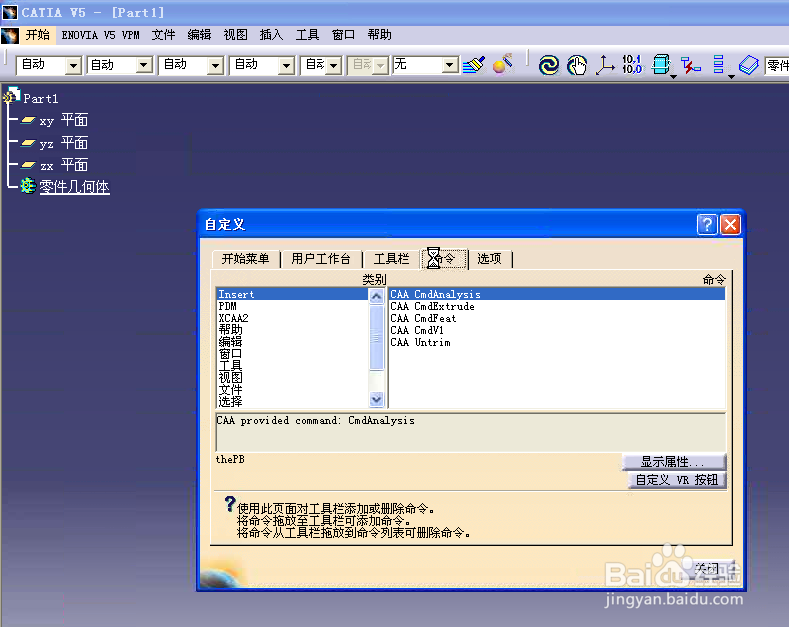Viewport: 789px width, 627px height.
Task: Click the axis system icon
Action: (604, 65)
